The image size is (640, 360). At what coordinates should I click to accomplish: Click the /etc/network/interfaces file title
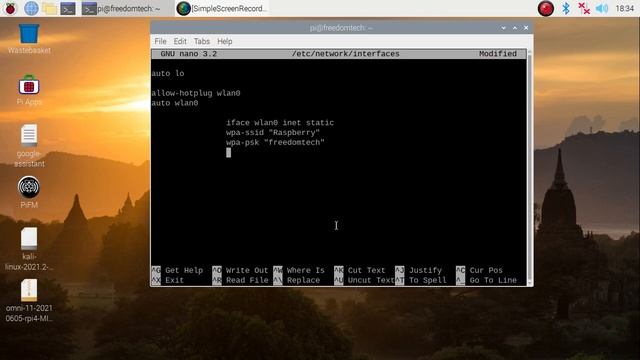(x=346, y=54)
